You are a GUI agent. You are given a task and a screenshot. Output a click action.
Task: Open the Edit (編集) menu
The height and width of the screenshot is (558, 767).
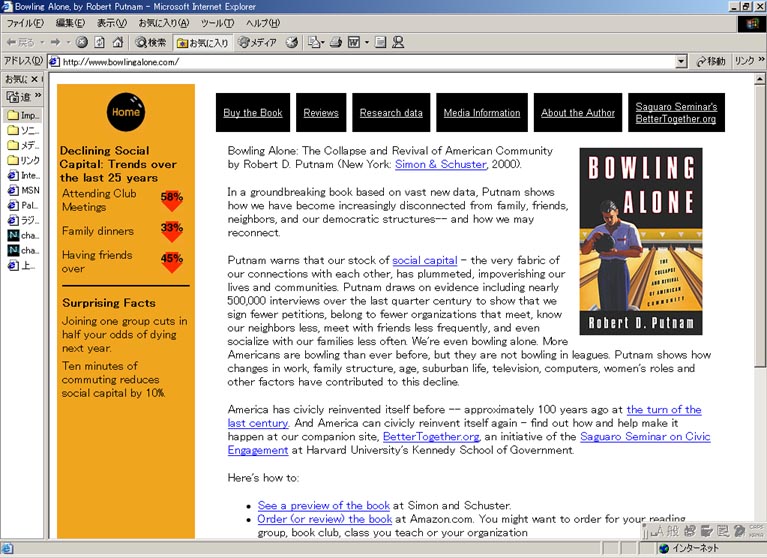pyautogui.click(x=70, y=23)
